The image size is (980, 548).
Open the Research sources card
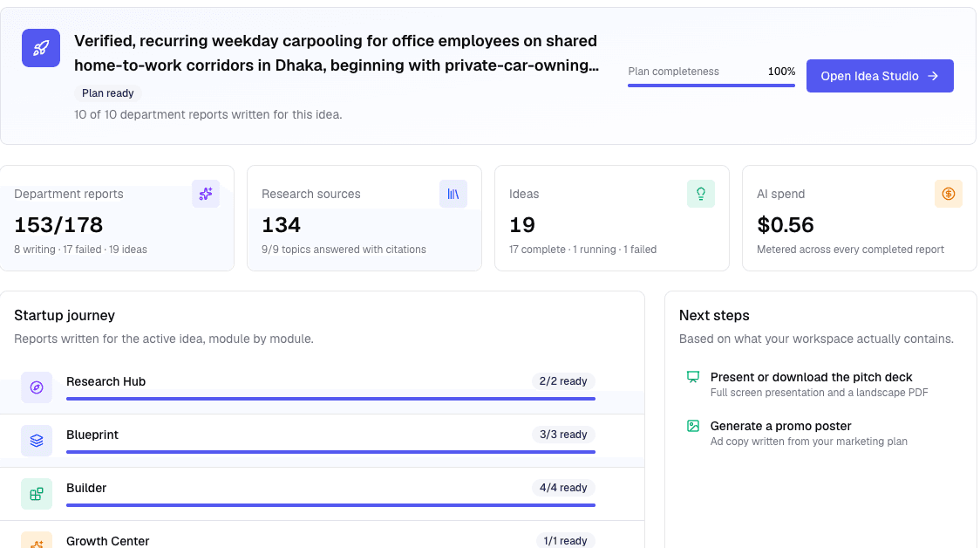[x=364, y=218]
